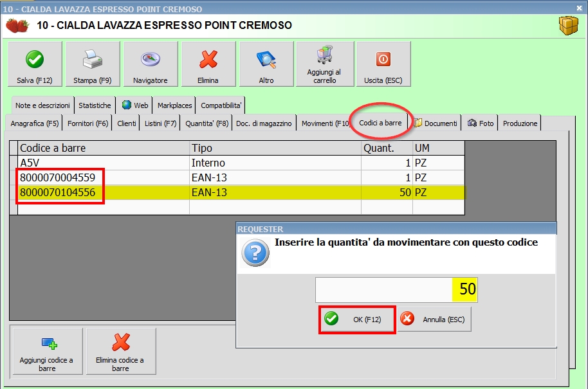Click the Tipo column header
Viewport: 588px width, 389px height.
pyautogui.click(x=275, y=148)
